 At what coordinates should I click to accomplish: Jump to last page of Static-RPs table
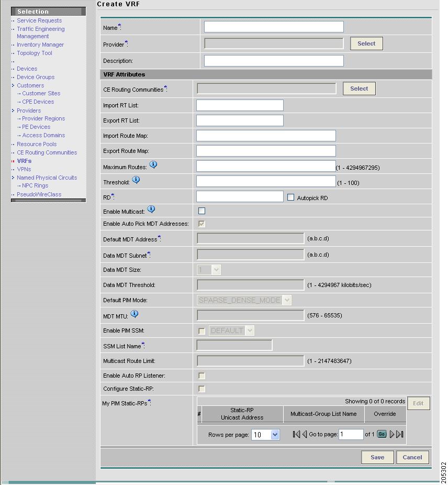pyautogui.click(x=400, y=434)
